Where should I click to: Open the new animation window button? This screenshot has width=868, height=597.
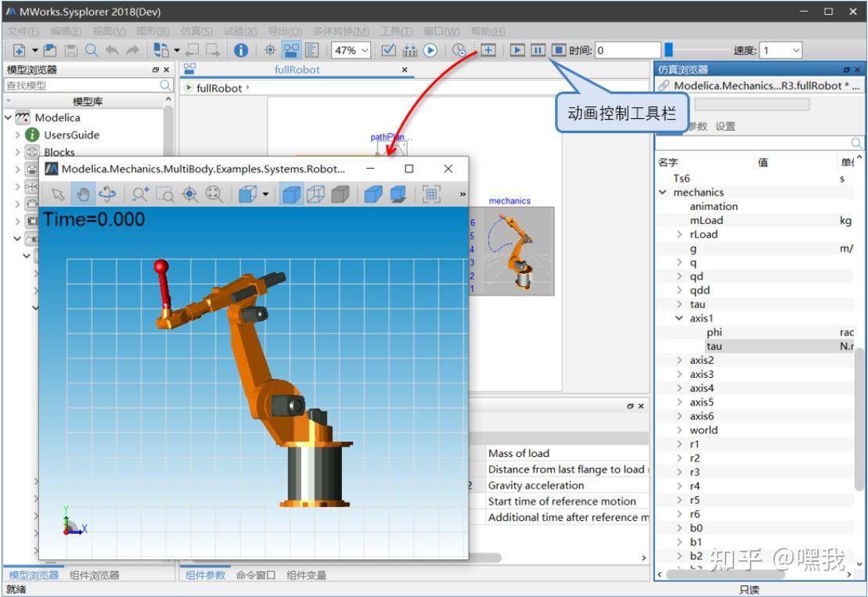coord(488,50)
